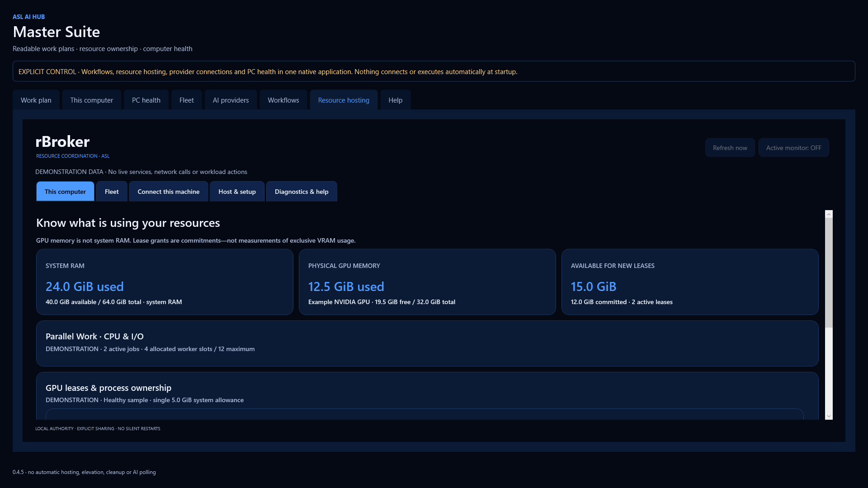Go to the Workflows tab

tap(283, 100)
